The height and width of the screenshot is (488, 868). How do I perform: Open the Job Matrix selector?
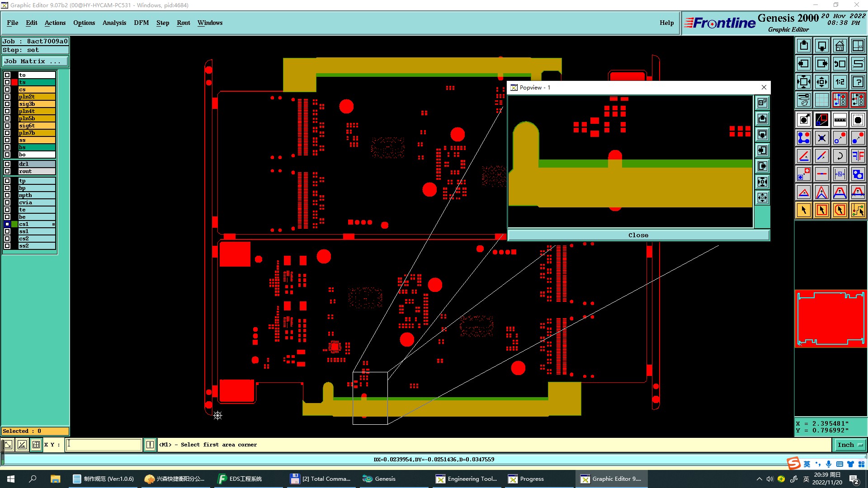[x=35, y=61]
